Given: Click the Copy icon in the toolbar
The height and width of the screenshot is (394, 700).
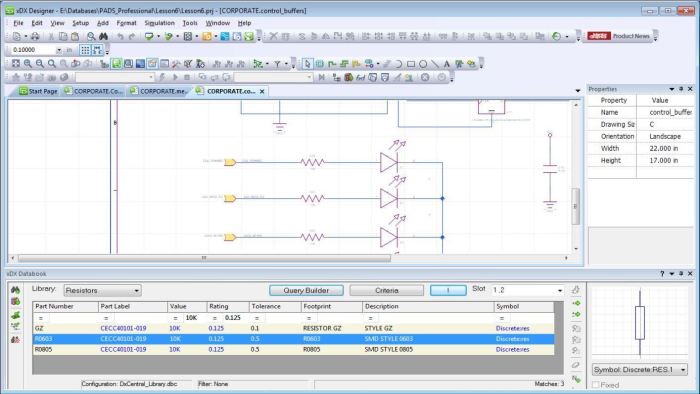Looking at the screenshot, I should point(63,36).
